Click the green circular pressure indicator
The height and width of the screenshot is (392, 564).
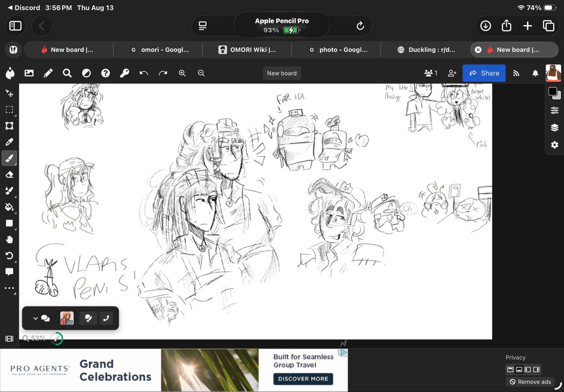point(56,338)
